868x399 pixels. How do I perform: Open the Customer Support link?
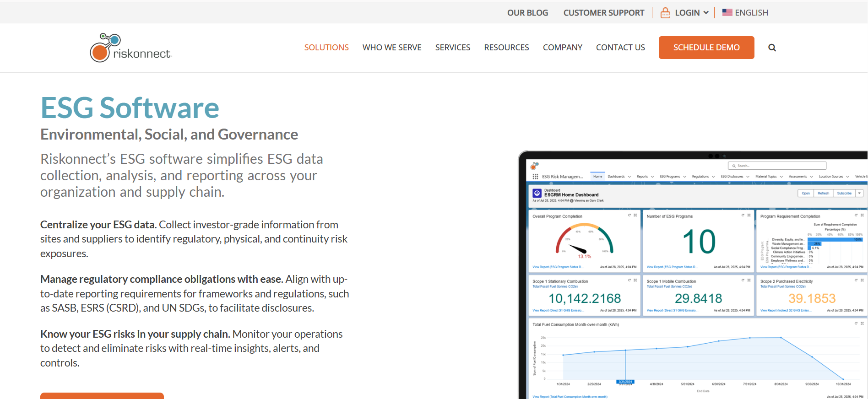click(x=604, y=13)
